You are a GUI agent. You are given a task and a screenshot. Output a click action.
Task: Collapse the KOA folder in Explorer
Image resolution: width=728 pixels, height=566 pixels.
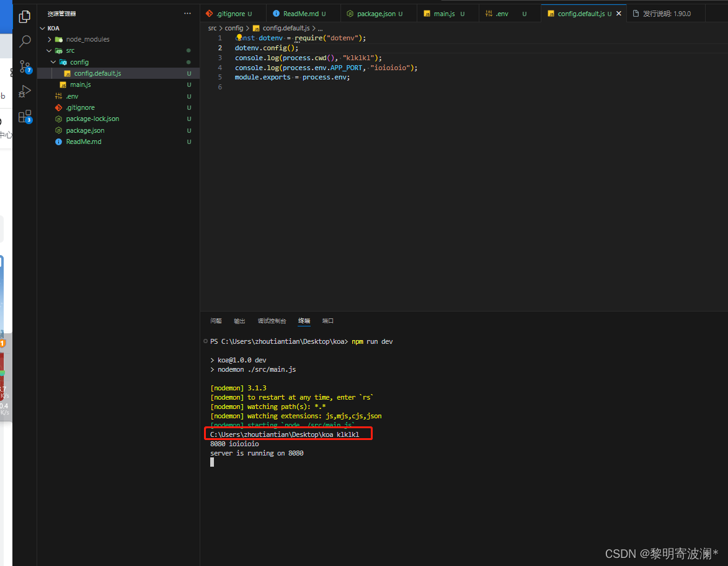click(42, 28)
